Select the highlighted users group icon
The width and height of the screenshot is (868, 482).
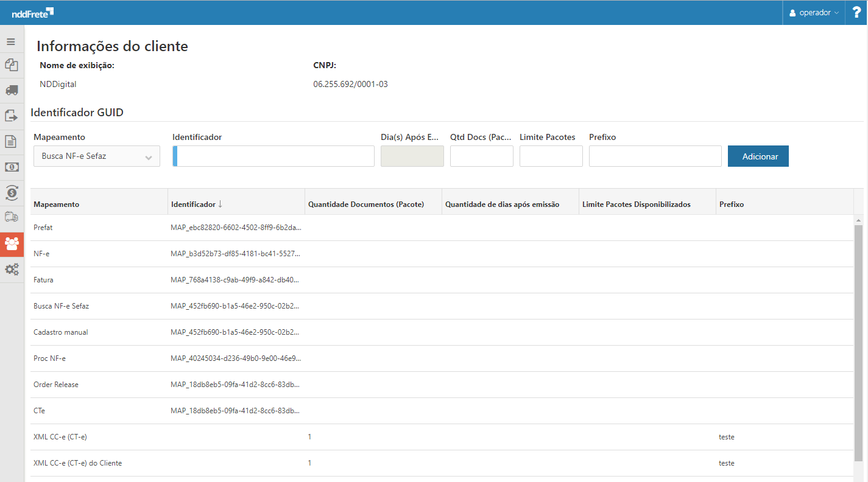[12, 243]
